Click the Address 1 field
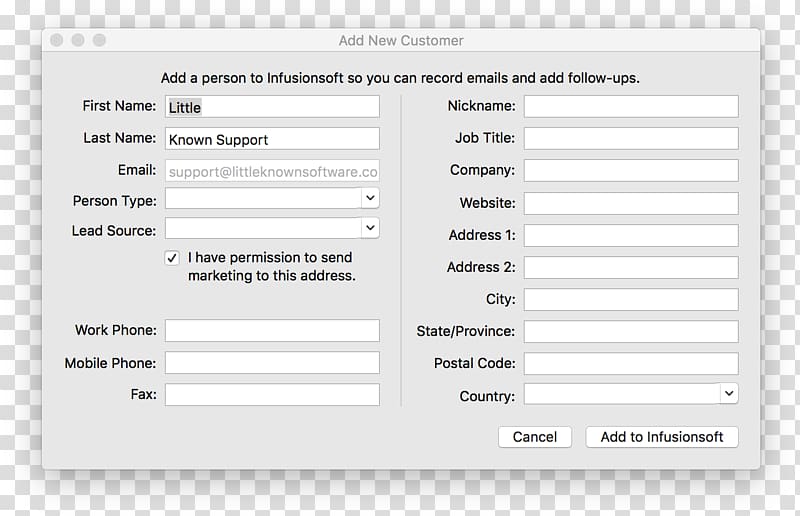Screen dimensions: 800x516 pos(631,236)
